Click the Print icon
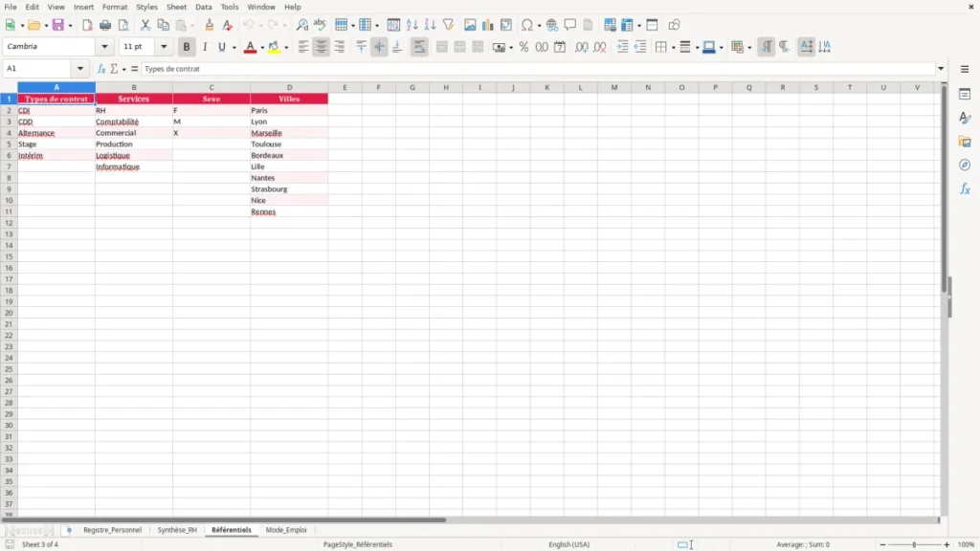The width and height of the screenshot is (980, 551). pos(105,25)
